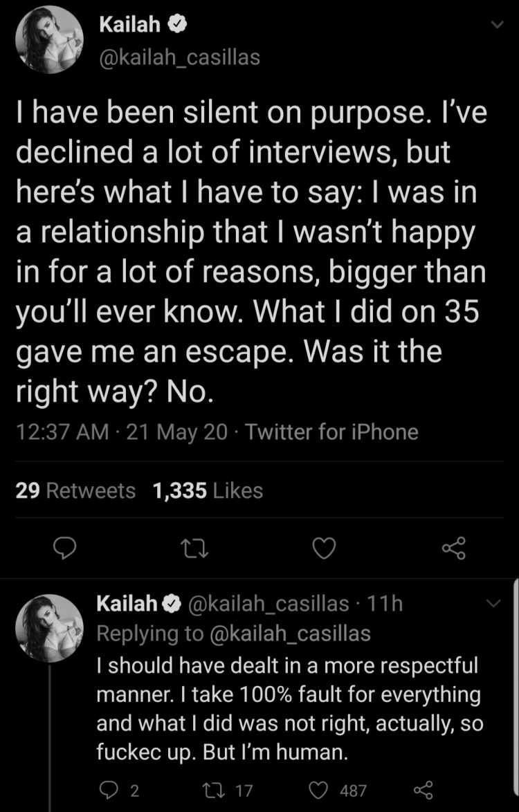Expand the reply tweet's chevron options menu
The height and width of the screenshot is (812, 519).
coord(495,603)
